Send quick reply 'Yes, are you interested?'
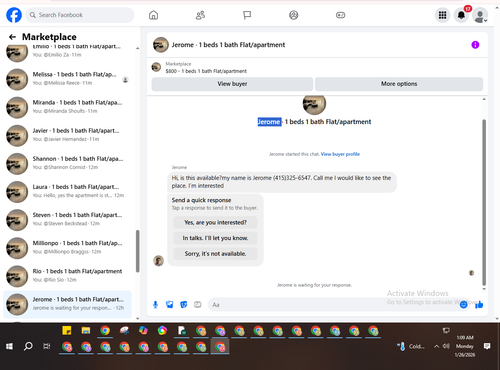The height and width of the screenshot is (370, 500). [x=215, y=222]
